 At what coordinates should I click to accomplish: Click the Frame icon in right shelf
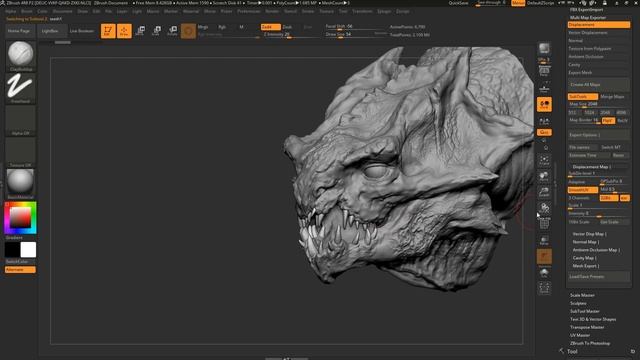544,160
